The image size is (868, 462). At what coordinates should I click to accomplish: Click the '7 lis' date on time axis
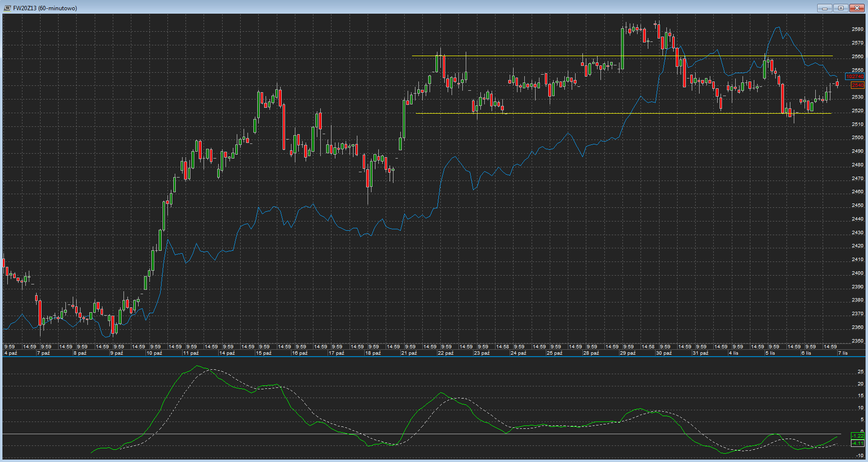coord(843,353)
